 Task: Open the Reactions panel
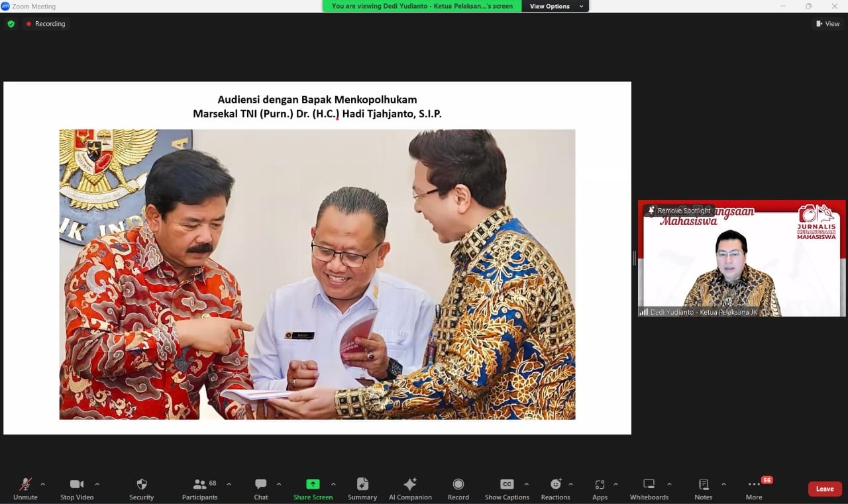pyautogui.click(x=555, y=488)
